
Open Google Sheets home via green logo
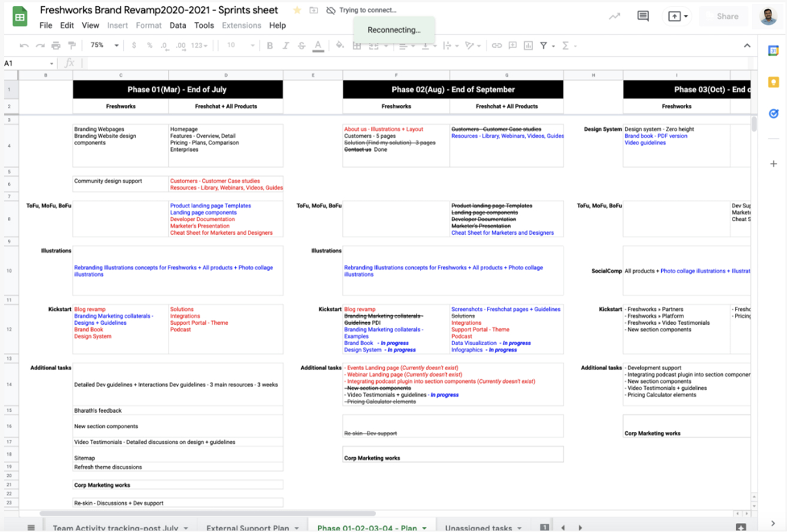(20, 17)
